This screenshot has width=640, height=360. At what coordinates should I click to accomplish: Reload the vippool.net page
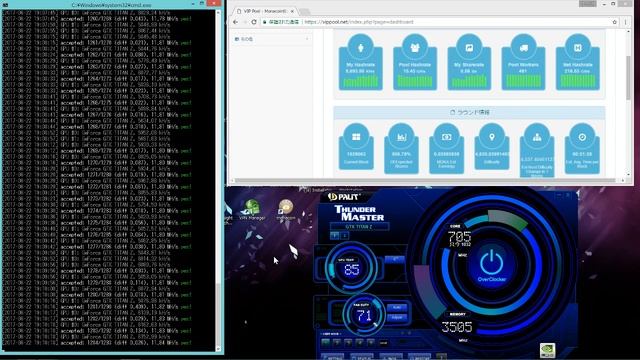254,22
